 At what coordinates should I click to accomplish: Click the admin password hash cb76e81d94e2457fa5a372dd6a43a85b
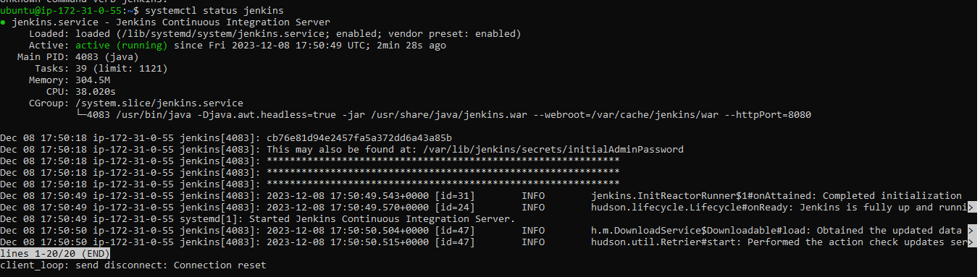(359, 138)
